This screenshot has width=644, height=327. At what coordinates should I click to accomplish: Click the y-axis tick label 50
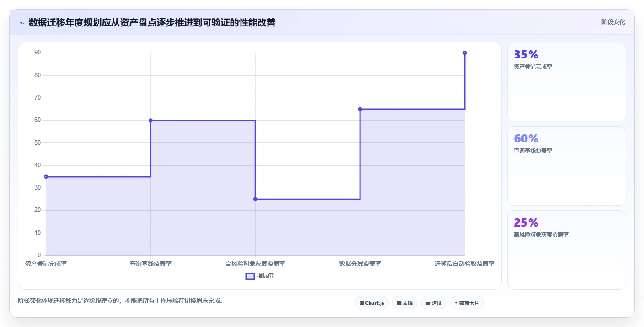coord(38,143)
